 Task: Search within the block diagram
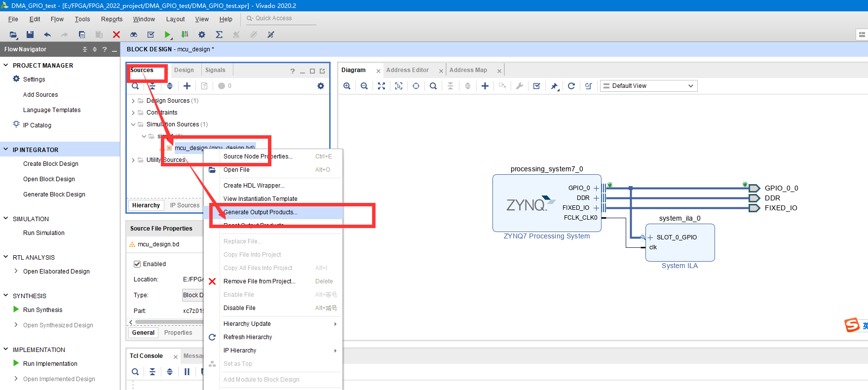click(433, 86)
